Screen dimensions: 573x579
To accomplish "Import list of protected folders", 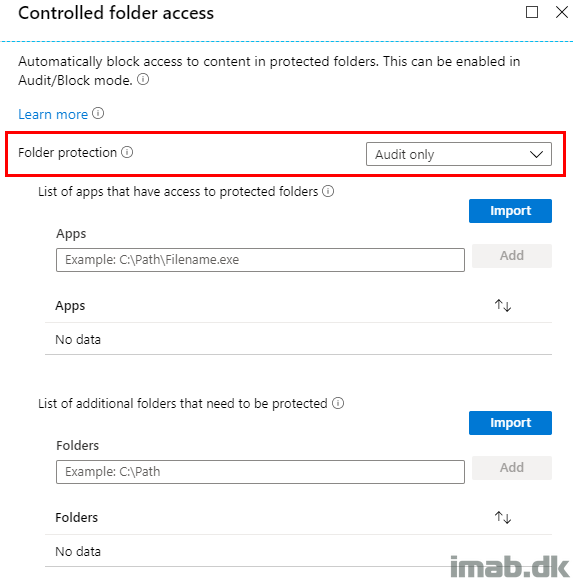I will [510, 423].
